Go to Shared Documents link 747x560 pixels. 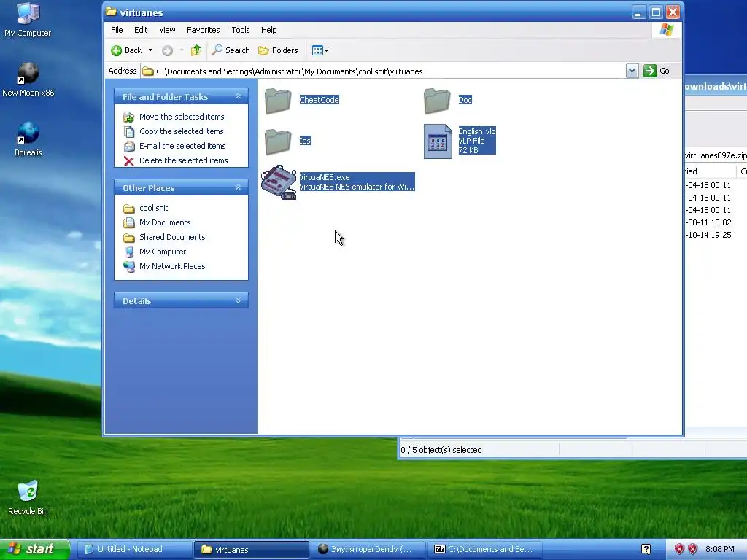(x=172, y=237)
